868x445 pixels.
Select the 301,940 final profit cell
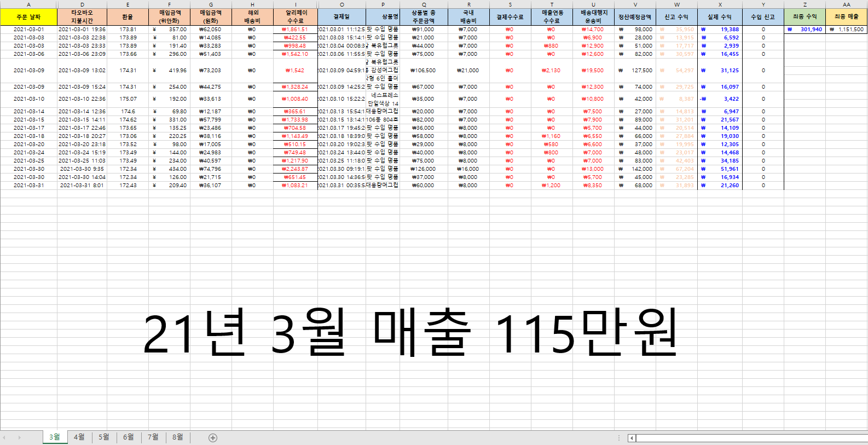coord(805,30)
